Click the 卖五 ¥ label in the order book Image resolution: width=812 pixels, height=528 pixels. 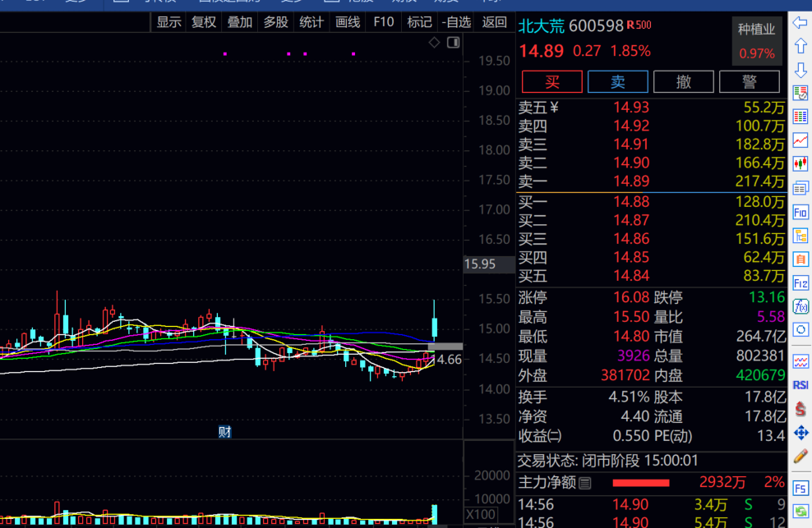coord(538,108)
